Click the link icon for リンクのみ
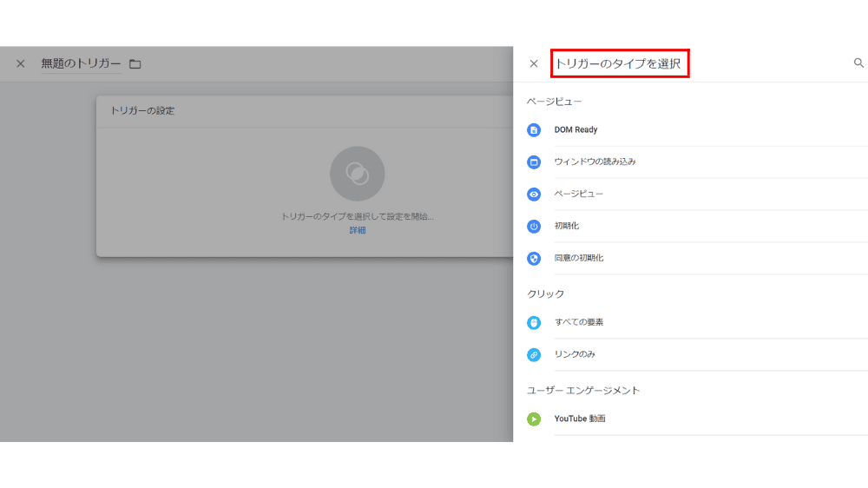The width and height of the screenshot is (868, 488). pos(534,355)
